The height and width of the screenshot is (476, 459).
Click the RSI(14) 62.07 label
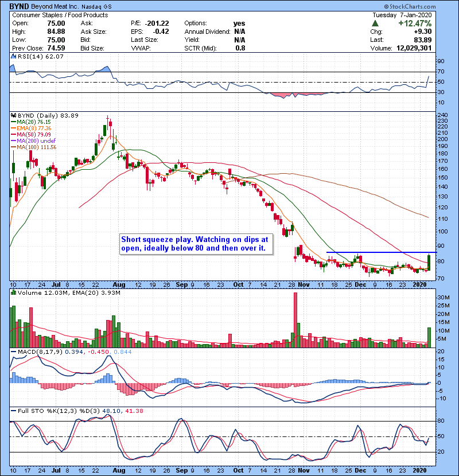click(41, 56)
